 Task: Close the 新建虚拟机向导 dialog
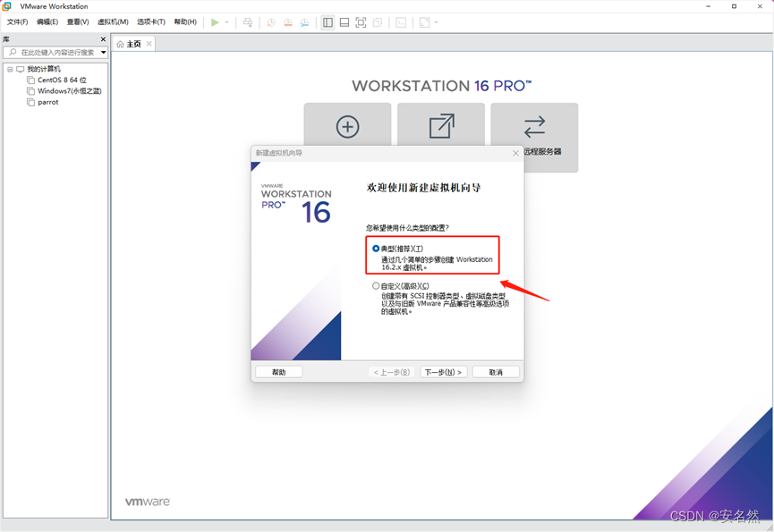[x=515, y=153]
